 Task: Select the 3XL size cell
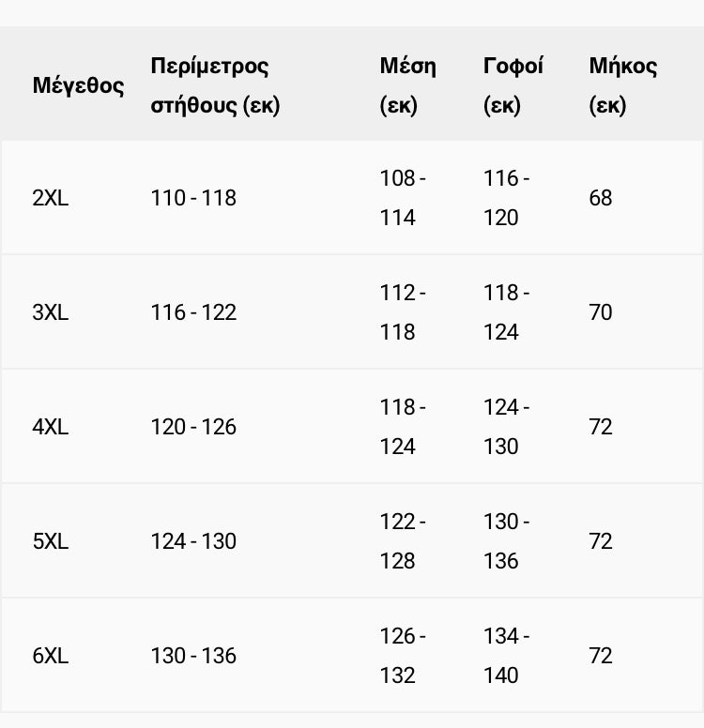click(x=51, y=312)
